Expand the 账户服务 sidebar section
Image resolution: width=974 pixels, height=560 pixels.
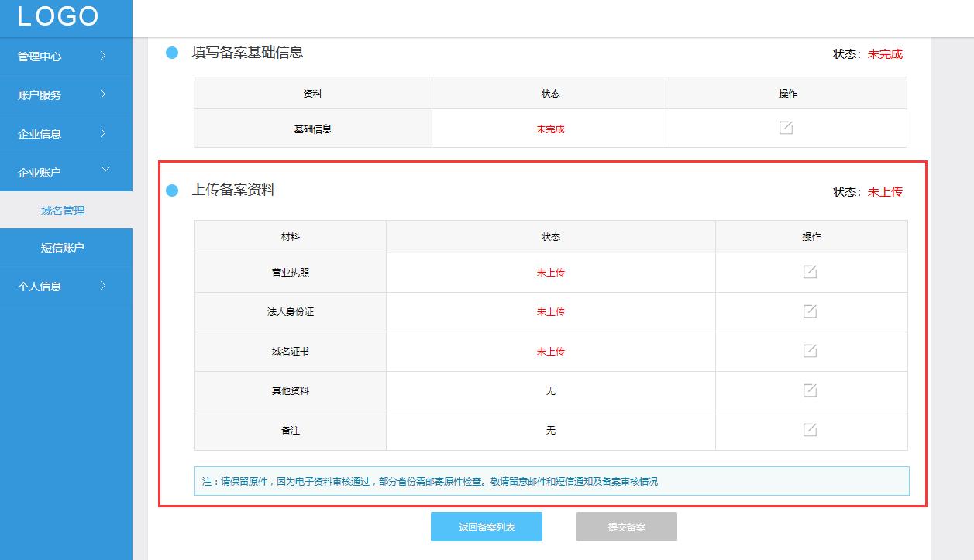pyautogui.click(x=67, y=94)
